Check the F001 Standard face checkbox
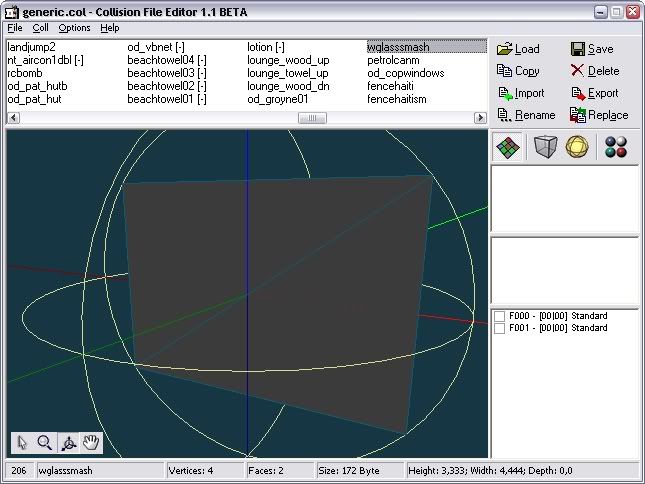The height and width of the screenshot is (484, 645). (x=499, y=328)
